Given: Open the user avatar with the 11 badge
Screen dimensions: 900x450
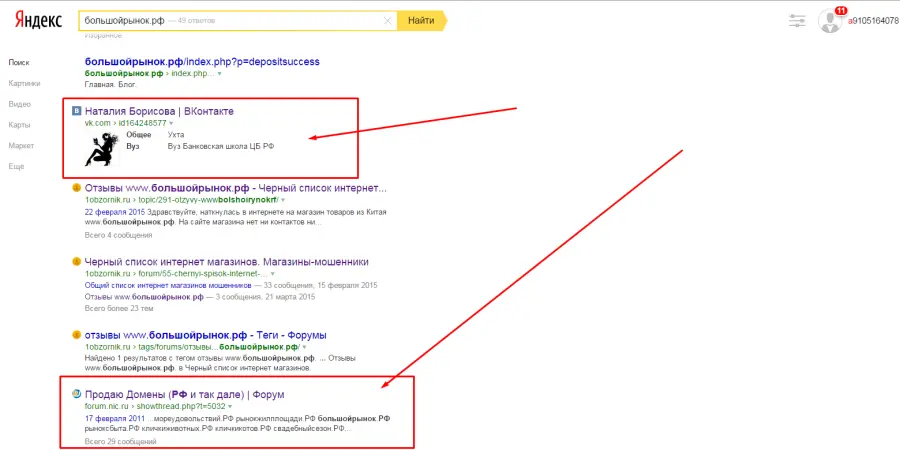Looking at the screenshot, I should click(829, 21).
